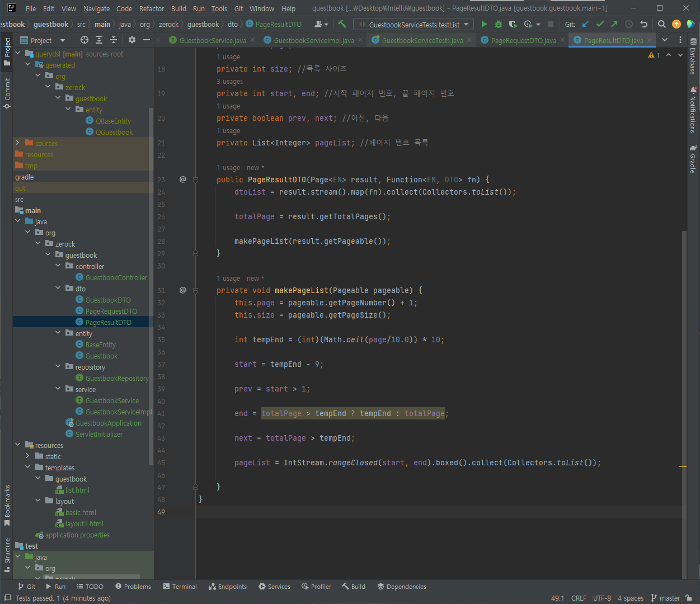Jump to the next highlighted problem arrow

click(680, 55)
